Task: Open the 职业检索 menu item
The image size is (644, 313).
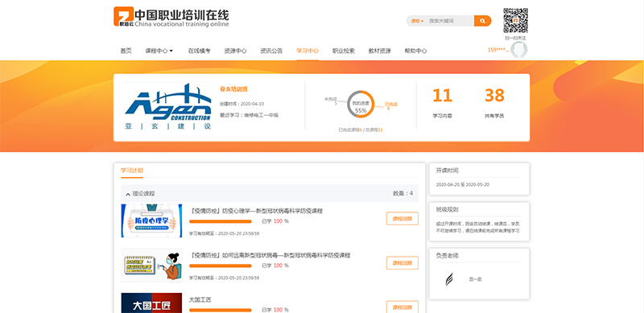Action: [x=344, y=51]
